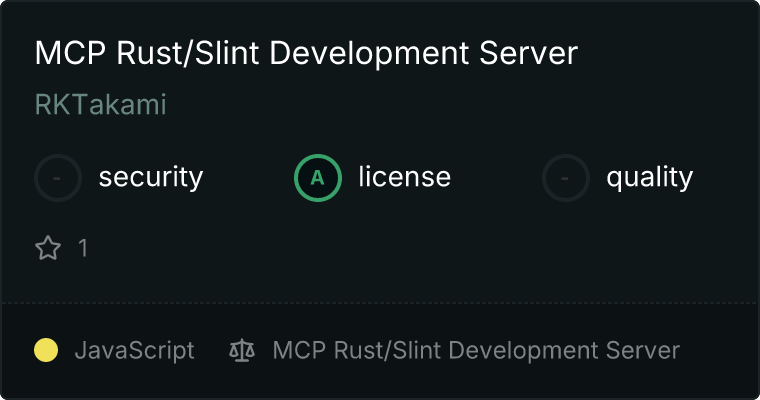
Task: Click the star icon to favorite the server
Action: pyautogui.click(x=48, y=248)
